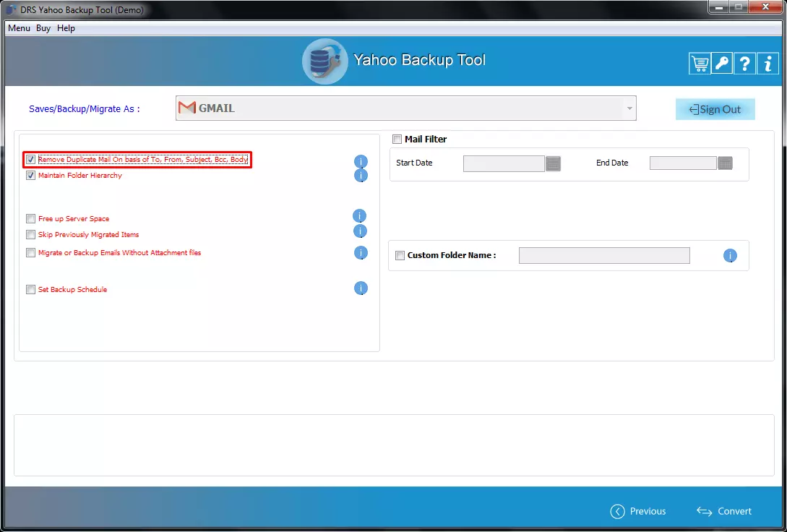Show info for Set Backup Schedule
This screenshot has height=532, width=787.
click(x=361, y=288)
